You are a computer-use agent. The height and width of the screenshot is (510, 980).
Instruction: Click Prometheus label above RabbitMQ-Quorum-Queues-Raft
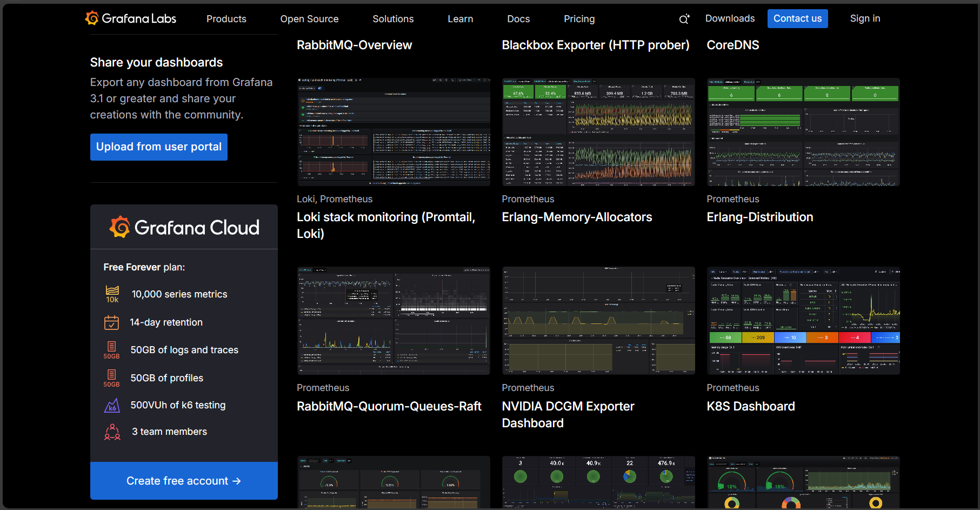pos(323,388)
